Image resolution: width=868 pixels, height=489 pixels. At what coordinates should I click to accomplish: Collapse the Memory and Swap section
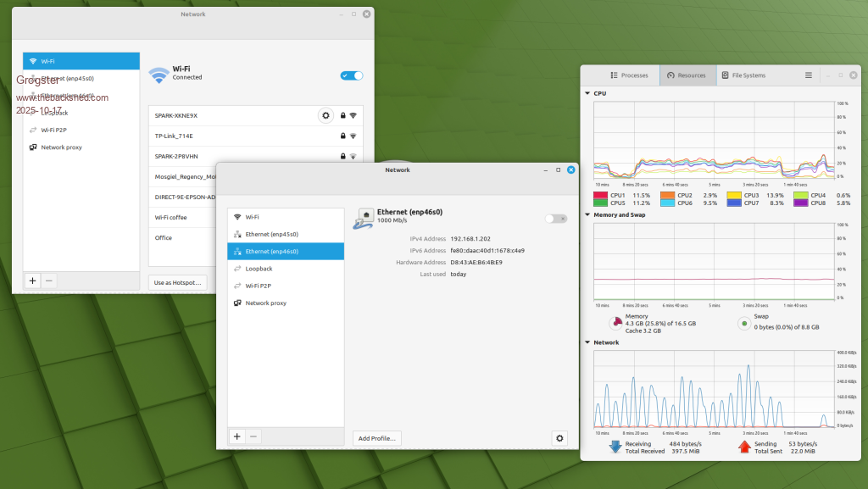pos(588,215)
